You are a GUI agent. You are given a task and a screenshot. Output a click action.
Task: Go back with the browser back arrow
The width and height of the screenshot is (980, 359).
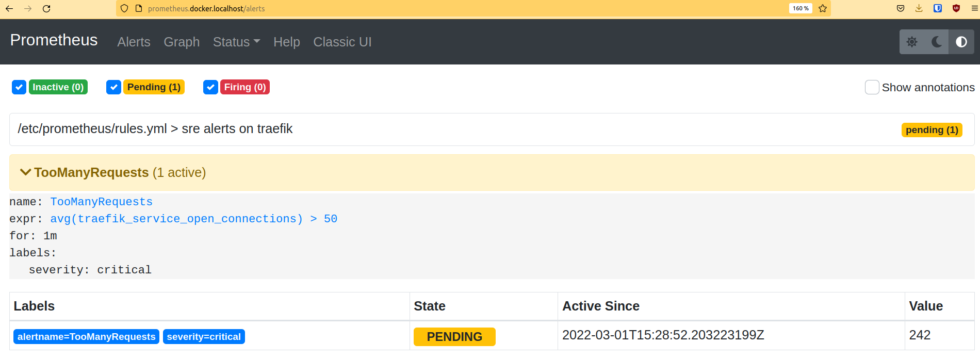9,8
